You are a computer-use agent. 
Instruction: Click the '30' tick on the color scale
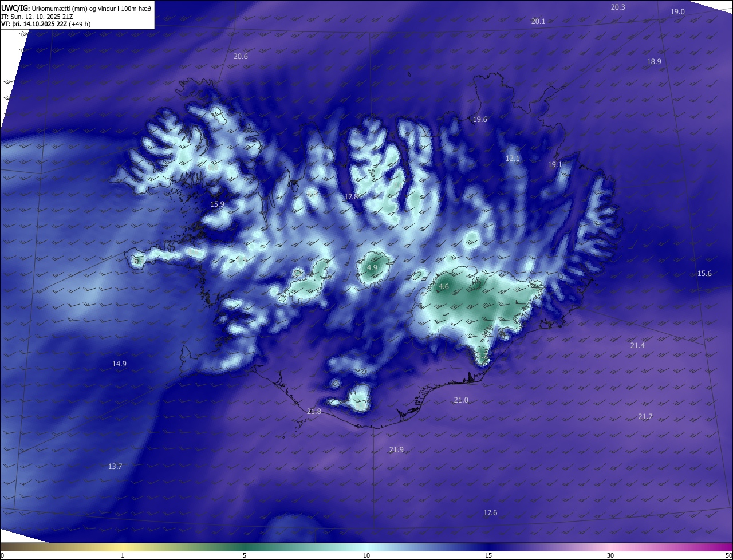[x=610, y=555]
